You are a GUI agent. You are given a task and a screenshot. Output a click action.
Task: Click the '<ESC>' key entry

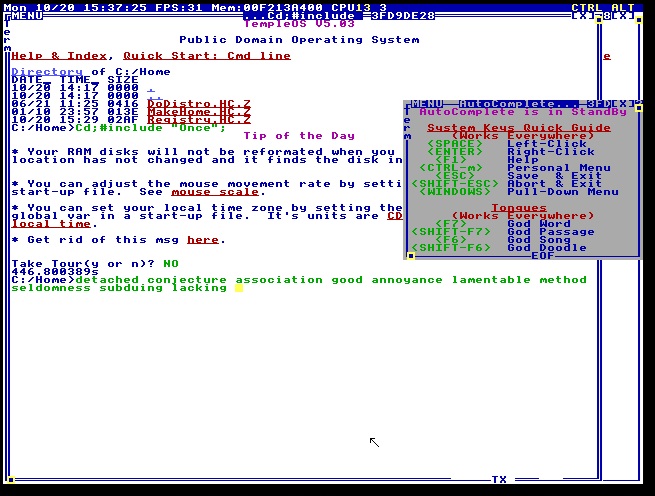click(x=455, y=176)
